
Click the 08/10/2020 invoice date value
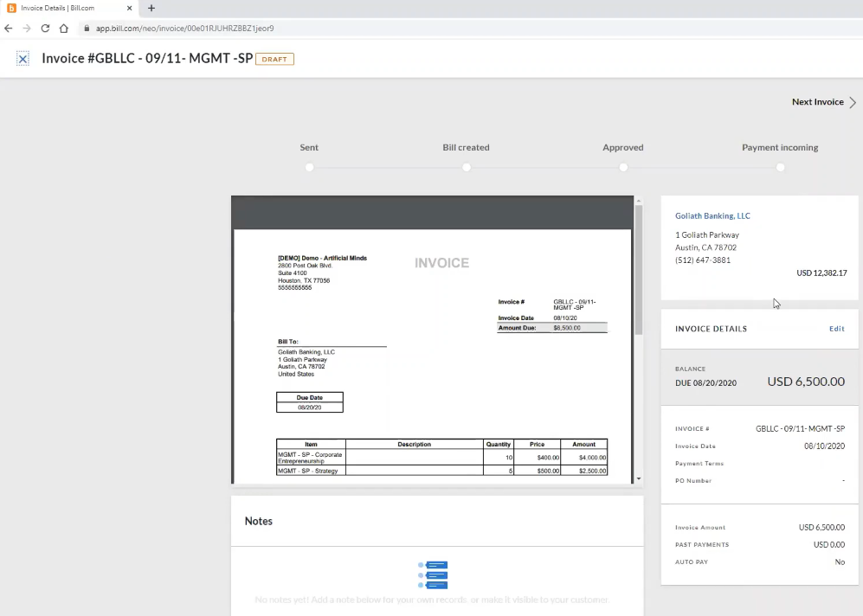pyautogui.click(x=824, y=446)
